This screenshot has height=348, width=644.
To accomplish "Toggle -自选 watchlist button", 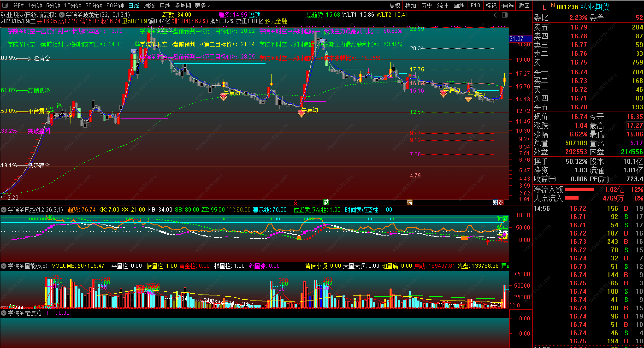I will [x=507, y=6].
